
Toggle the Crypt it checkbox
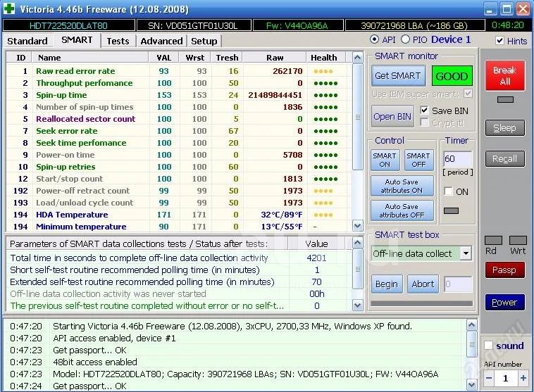[x=424, y=122]
